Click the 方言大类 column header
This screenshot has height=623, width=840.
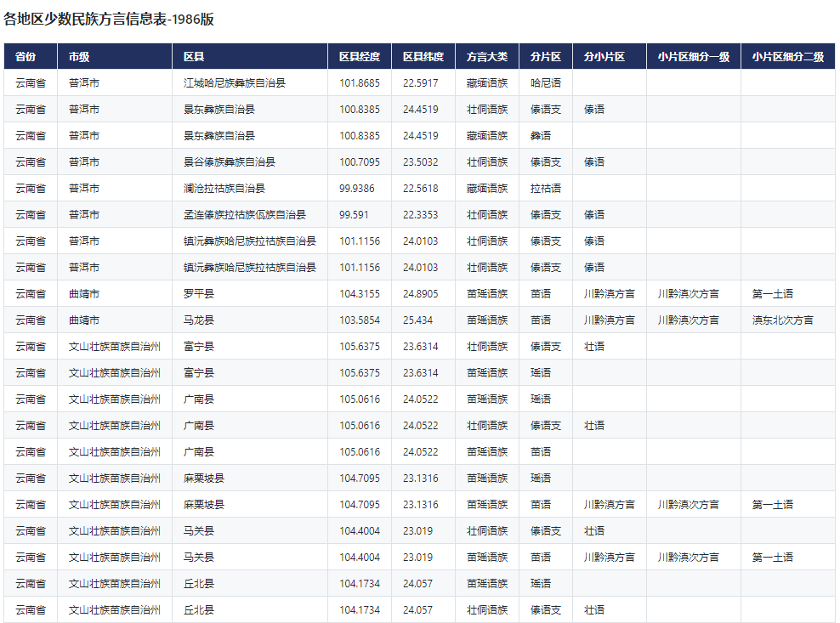point(487,56)
